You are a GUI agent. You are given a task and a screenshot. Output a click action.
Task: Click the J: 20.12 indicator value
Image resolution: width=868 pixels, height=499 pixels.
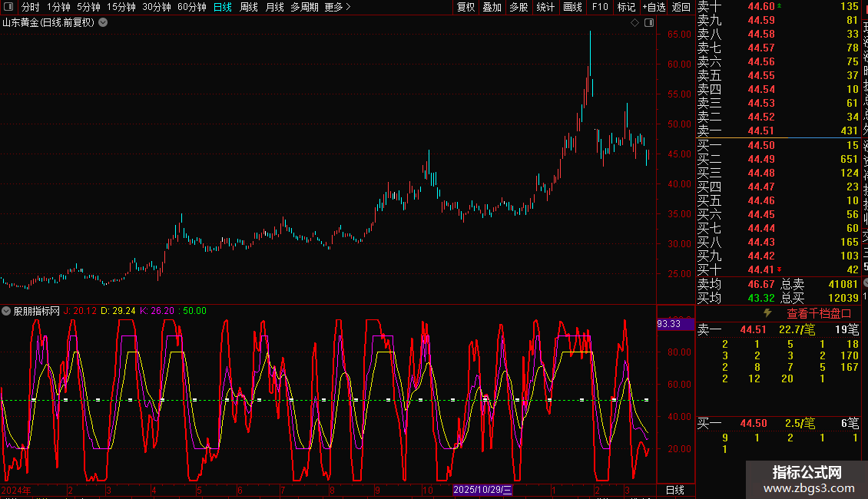(80, 311)
